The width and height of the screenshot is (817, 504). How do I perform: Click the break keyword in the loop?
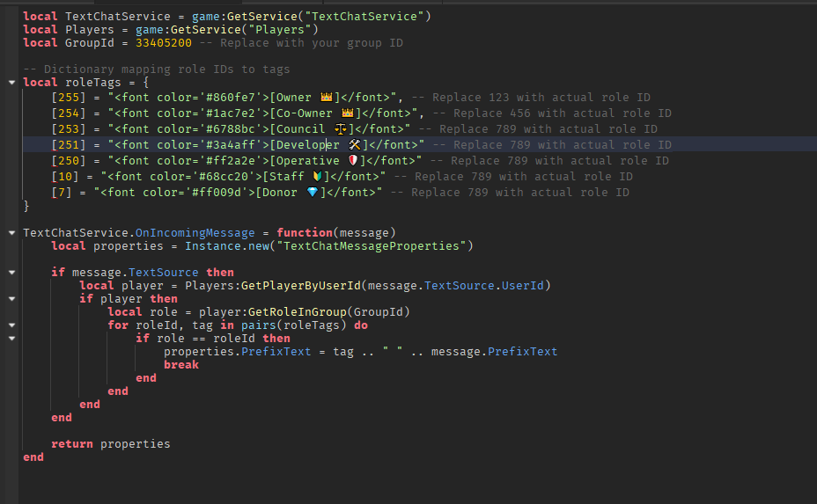point(181,364)
